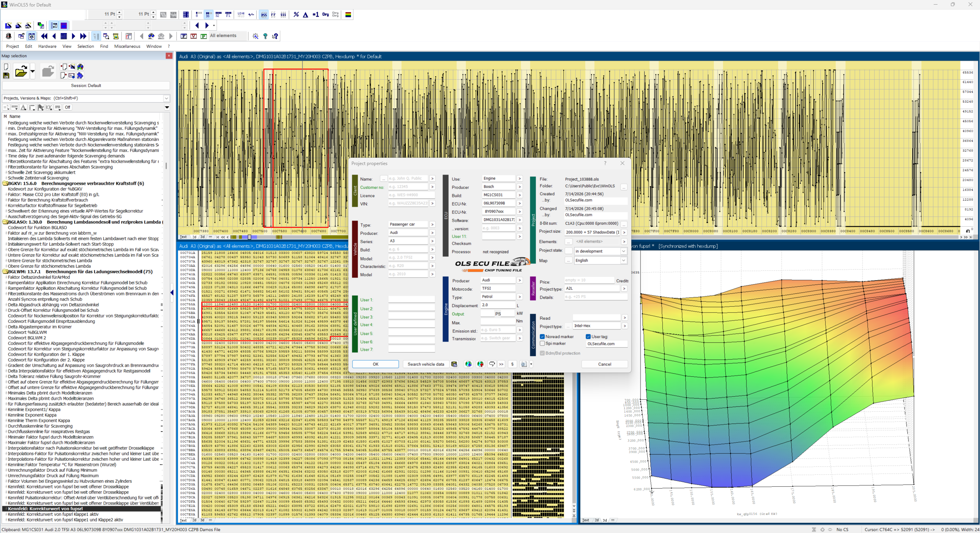The image size is (980, 533).
Task: Click the binoculars search icon in toolbar
Action: click(x=152, y=36)
